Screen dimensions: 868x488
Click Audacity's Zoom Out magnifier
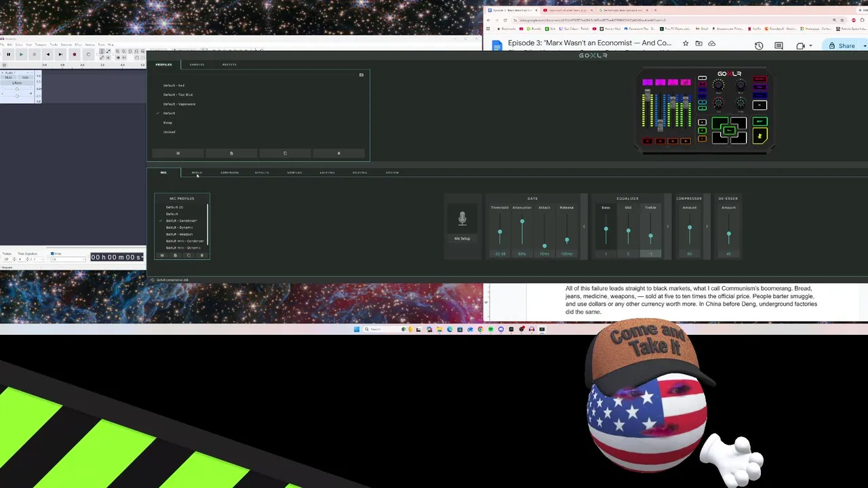(x=124, y=52)
